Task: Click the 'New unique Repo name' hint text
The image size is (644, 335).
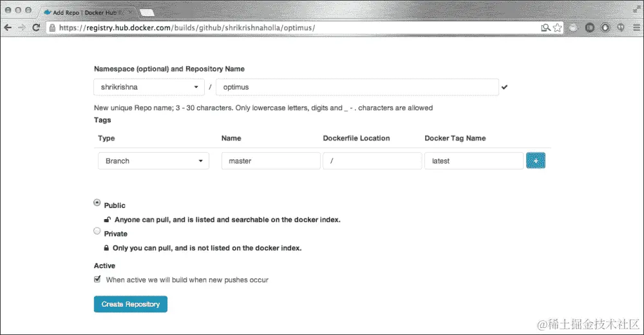Action: point(263,108)
